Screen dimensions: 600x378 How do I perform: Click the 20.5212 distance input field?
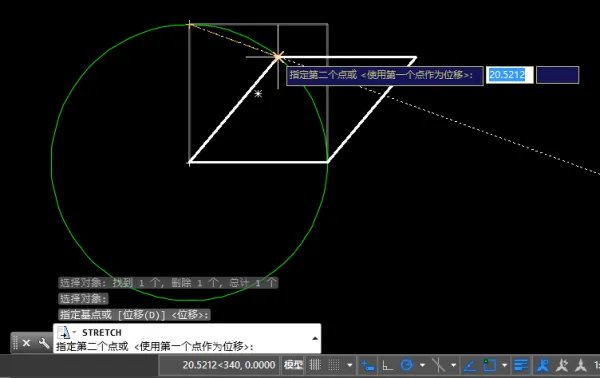(x=509, y=75)
